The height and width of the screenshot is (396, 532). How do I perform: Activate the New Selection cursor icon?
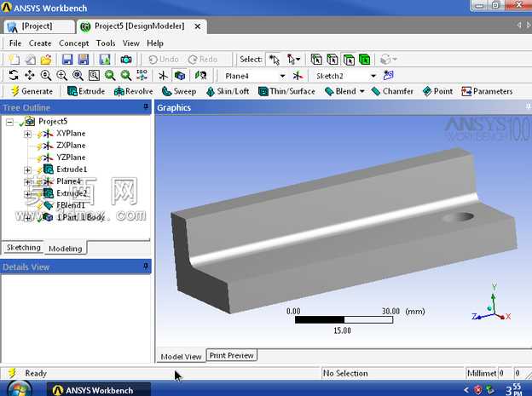(x=275, y=60)
